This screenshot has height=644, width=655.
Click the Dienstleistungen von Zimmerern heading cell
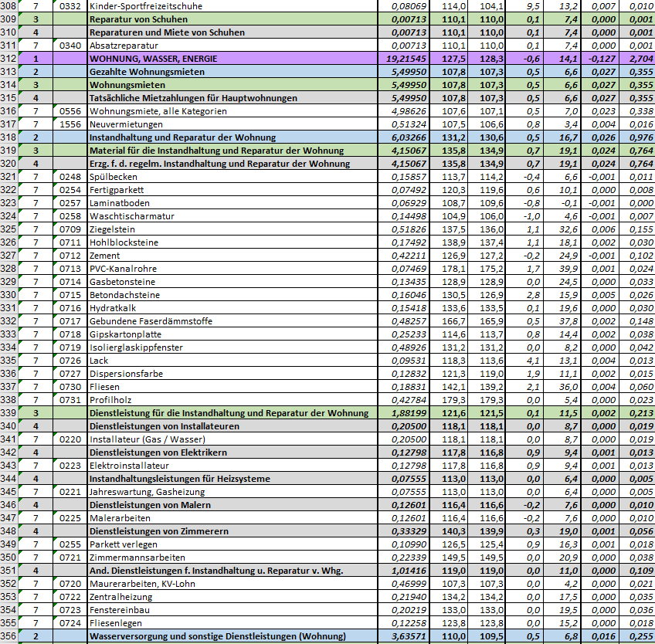pos(232,531)
